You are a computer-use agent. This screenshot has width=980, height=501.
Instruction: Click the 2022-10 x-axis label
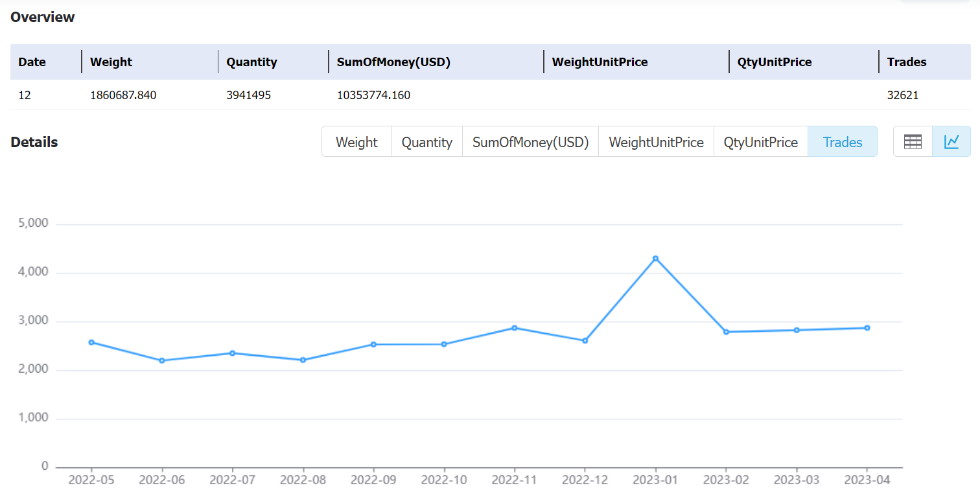[444, 480]
